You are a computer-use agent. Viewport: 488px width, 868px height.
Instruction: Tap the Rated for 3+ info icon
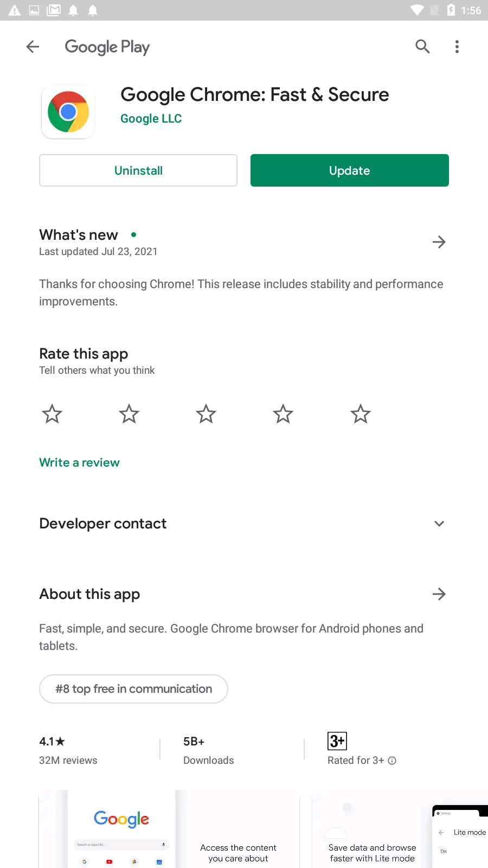[x=392, y=761]
